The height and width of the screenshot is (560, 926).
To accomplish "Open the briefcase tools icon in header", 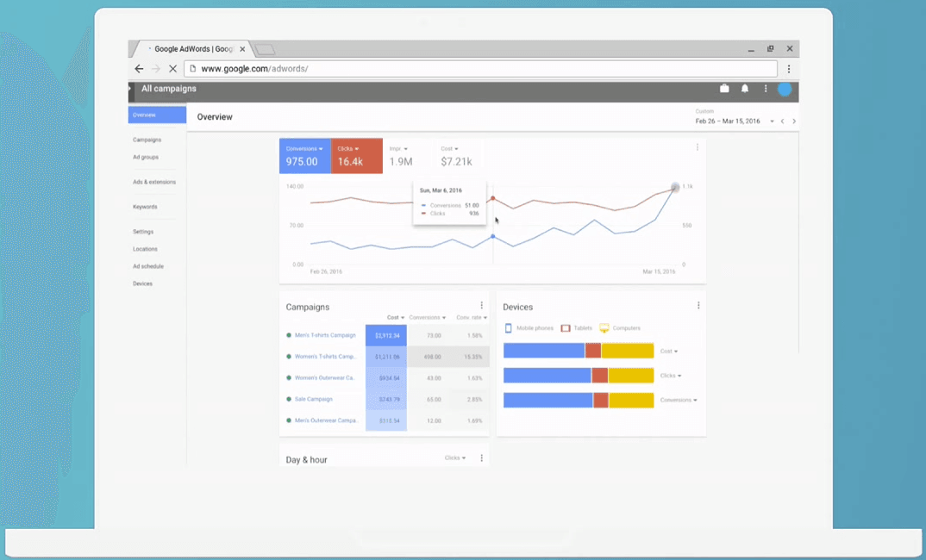I will [x=724, y=89].
